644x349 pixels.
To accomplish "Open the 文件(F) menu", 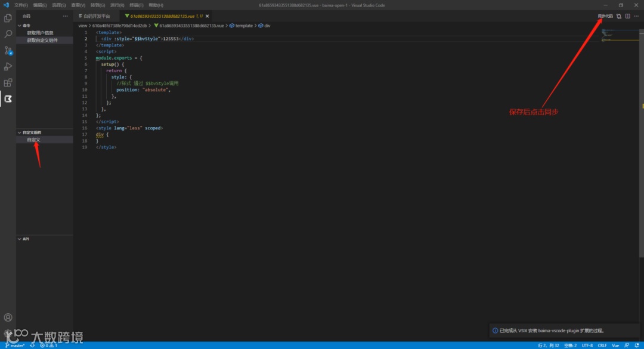I will click(21, 5).
